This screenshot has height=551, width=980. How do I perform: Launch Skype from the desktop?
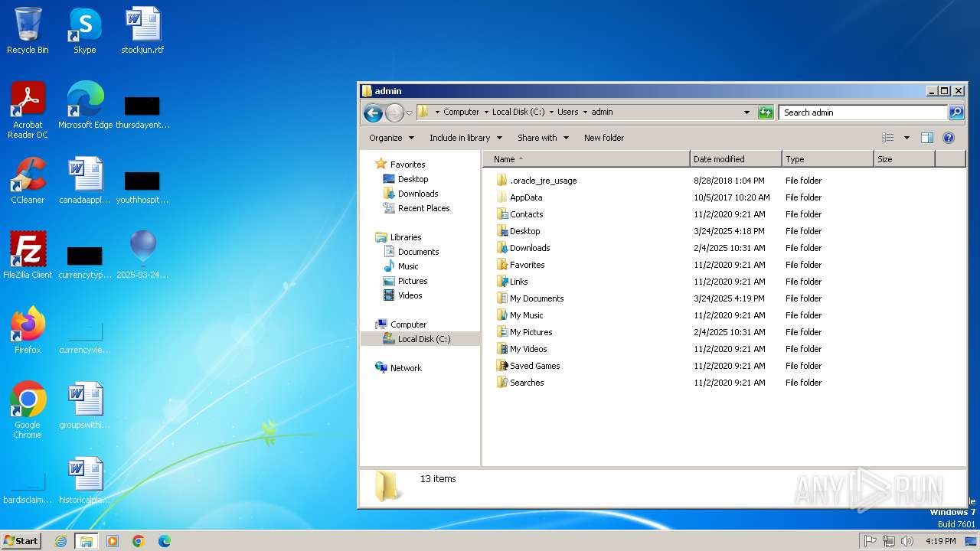(x=84, y=31)
